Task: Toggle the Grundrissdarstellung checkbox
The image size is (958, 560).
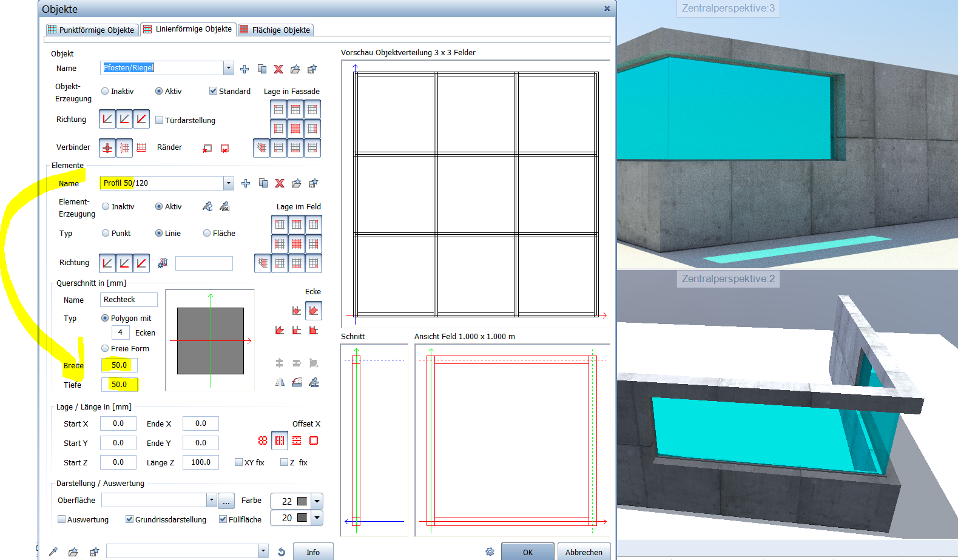Action: tap(129, 519)
